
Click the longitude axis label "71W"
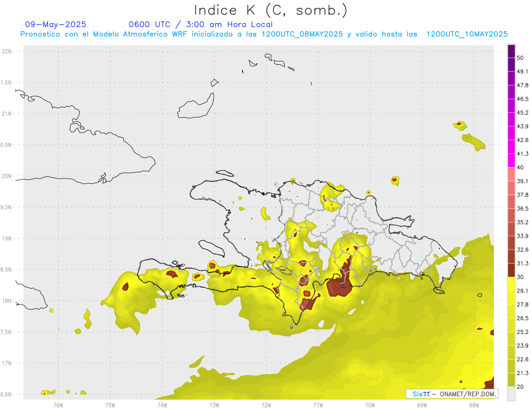pyautogui.click(x=318, y=404)
